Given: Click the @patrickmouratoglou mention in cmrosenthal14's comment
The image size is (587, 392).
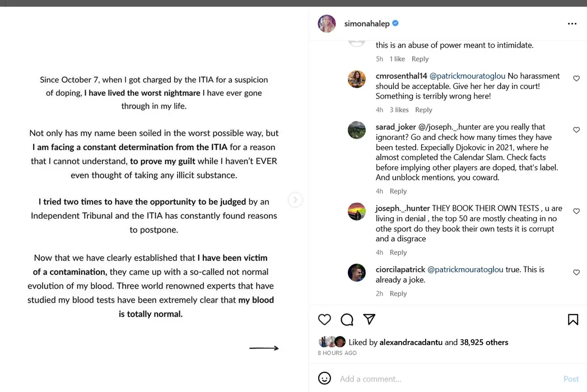Looking at the screenshot, I should (467, 76).
